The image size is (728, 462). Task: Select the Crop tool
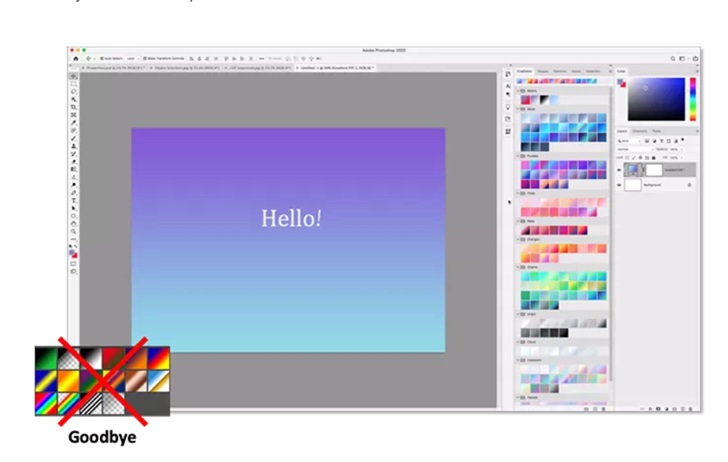pos(73,107)
